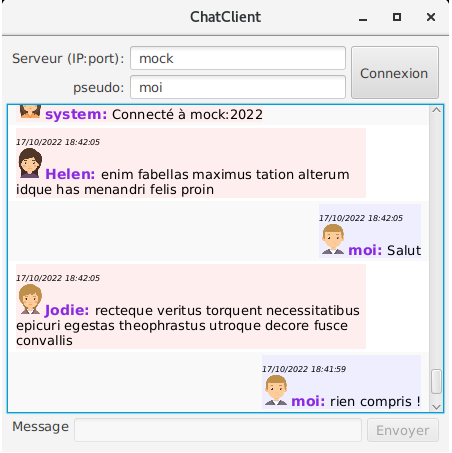Click the timestamp above Helen's message
This screenshot has width=452, height=453.
tap(58, 142)
